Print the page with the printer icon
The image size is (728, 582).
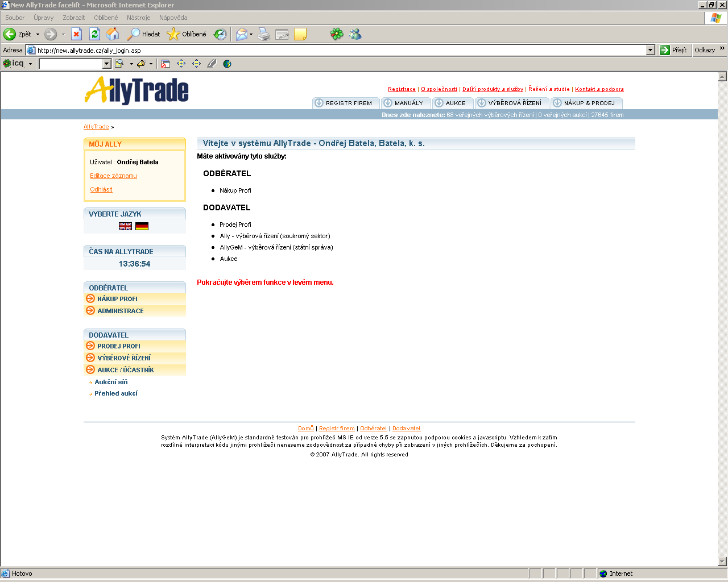[x=264, y=34]
